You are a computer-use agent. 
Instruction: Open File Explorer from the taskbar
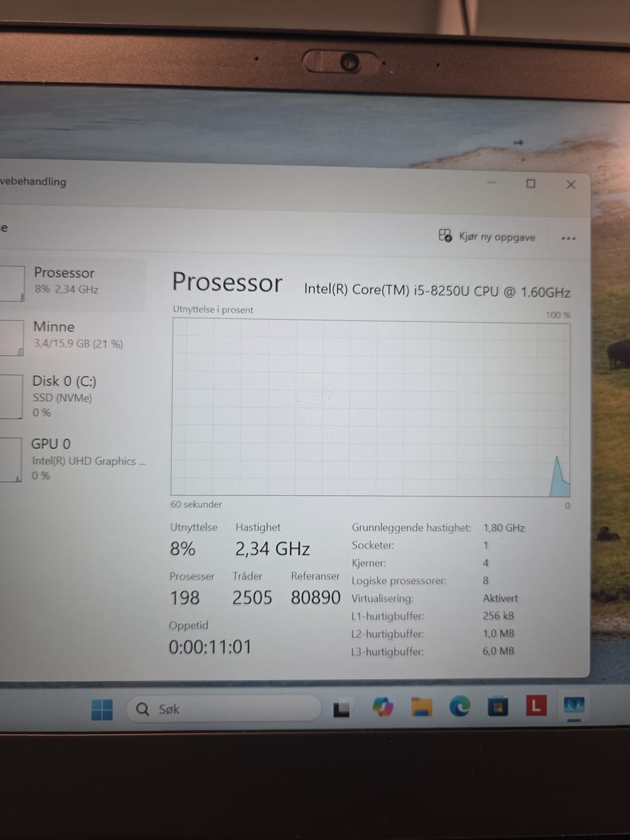[421, 707]
